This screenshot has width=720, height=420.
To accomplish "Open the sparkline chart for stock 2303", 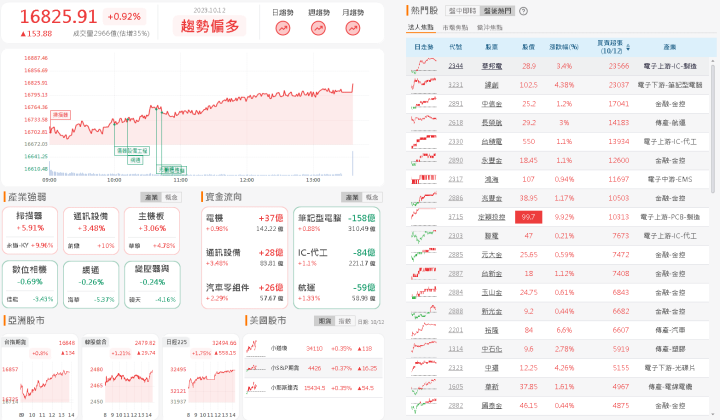I will (x=424, y=235).
